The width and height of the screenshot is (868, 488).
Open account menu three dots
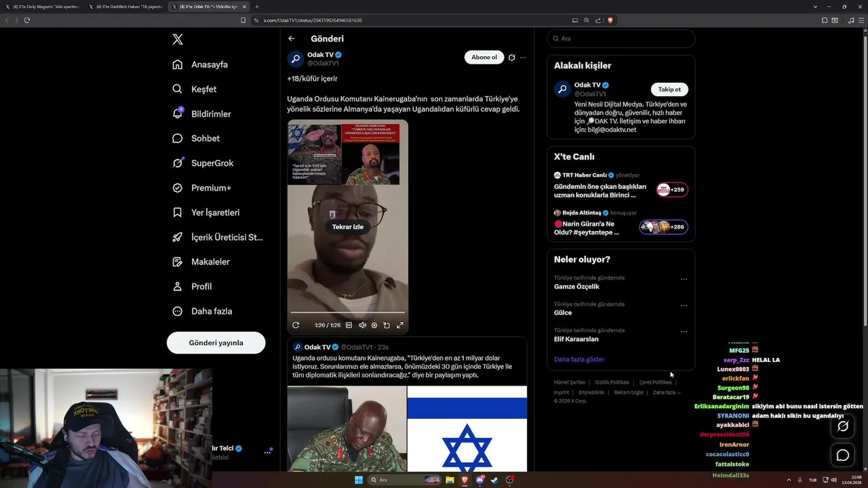pos(267,452)
